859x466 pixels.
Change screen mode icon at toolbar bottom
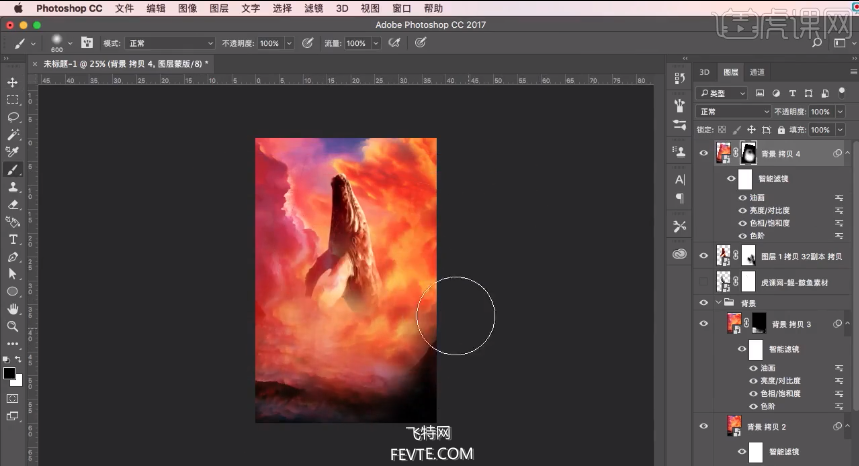[x=12, y=416]
